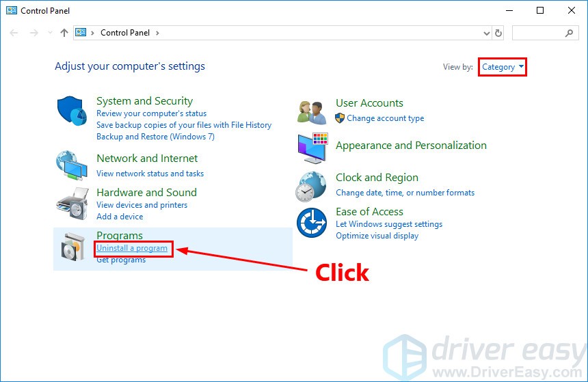The width and height of the screenshot is (588, 382).
Task: Click the Control Panel title bar icon
Action: pyautogui.click(x=12, y=10)
